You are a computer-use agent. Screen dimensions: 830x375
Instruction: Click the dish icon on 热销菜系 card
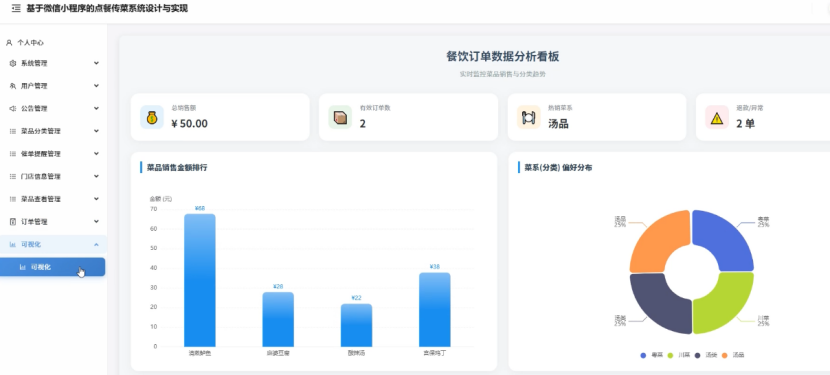[x=528, y=117]
